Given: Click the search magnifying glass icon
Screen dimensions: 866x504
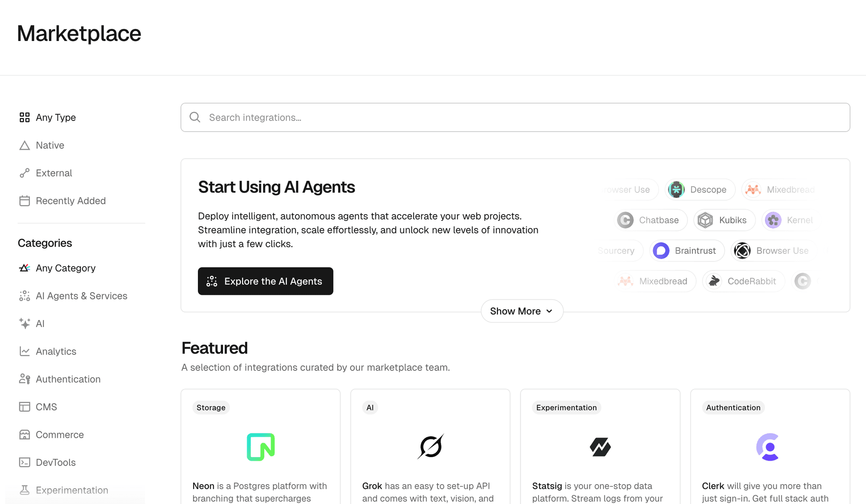Looking at the screenshot, I should click(194, 117).
